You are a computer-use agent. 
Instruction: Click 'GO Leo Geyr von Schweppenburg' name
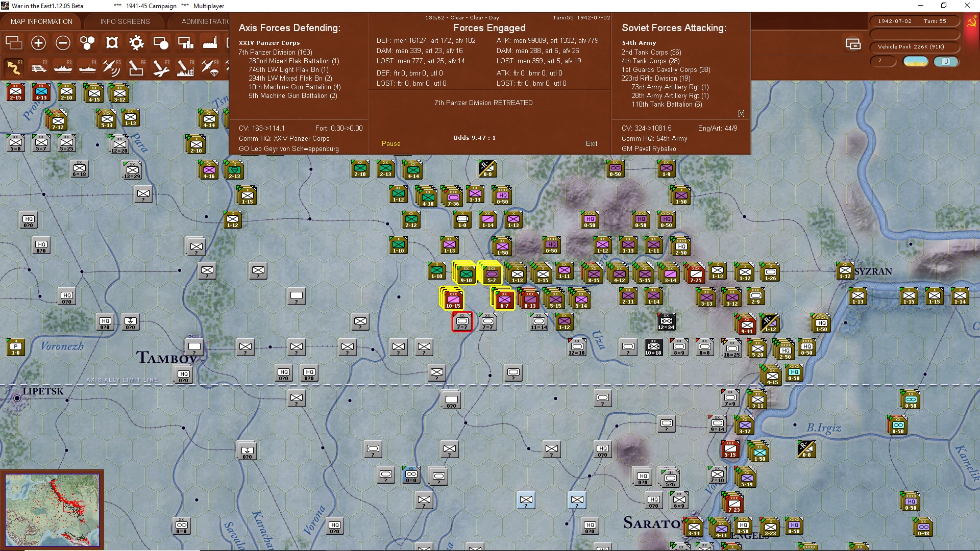pyautogui.click(x=289, y=149)
